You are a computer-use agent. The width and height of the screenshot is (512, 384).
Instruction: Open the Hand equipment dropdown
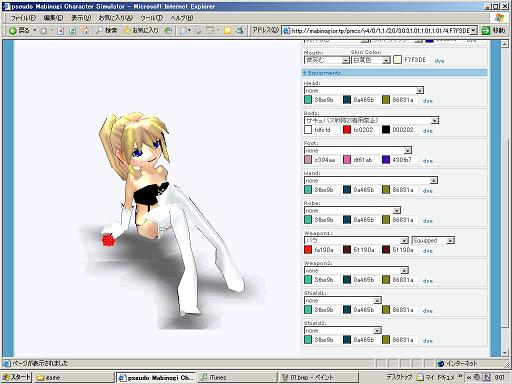pyautogui.click(x=371, y=180)
